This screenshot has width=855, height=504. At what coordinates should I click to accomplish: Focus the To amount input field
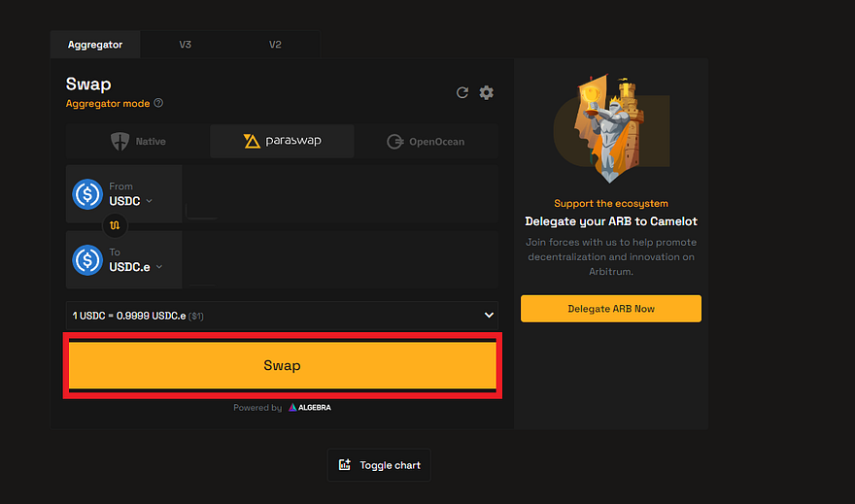340,260
